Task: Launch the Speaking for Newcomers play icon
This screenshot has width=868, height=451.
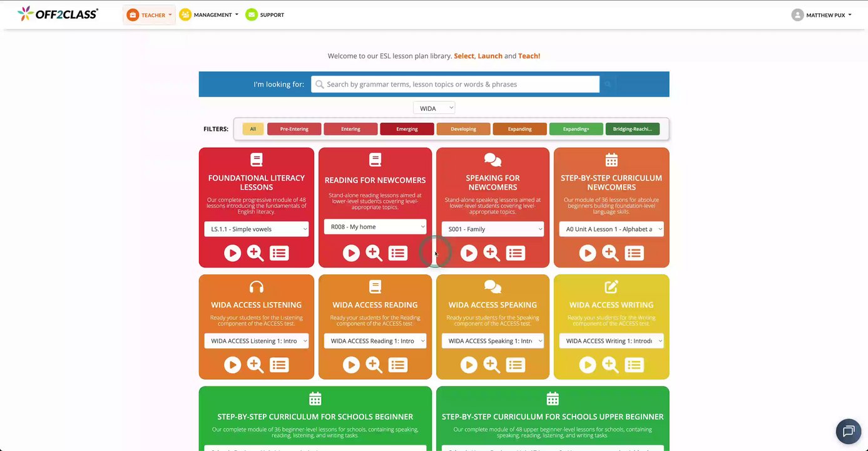Action: tap(469, 253)
